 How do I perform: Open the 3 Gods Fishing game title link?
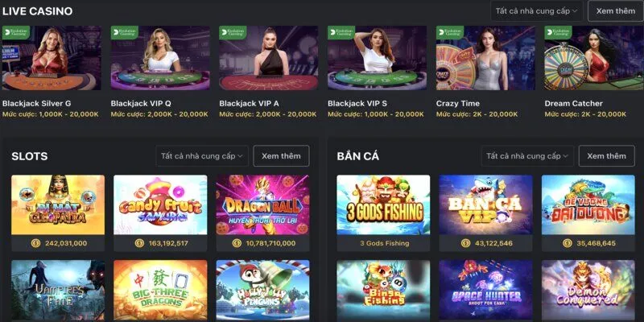pyautogui.click(x=383, y=243)
